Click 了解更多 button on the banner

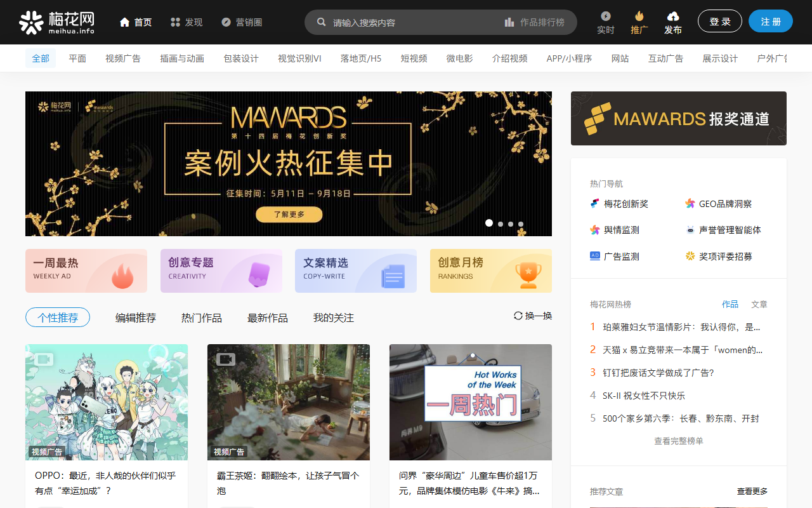[x=289, y=215]
